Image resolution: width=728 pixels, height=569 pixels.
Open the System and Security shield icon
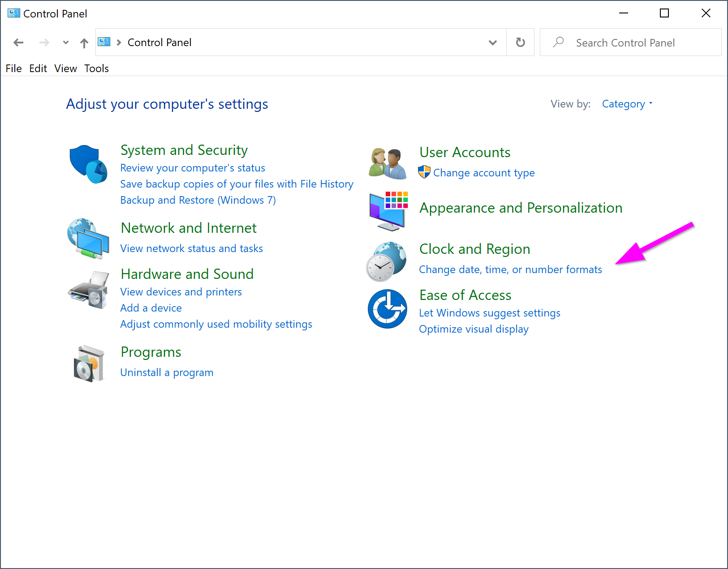click(88, 164)
